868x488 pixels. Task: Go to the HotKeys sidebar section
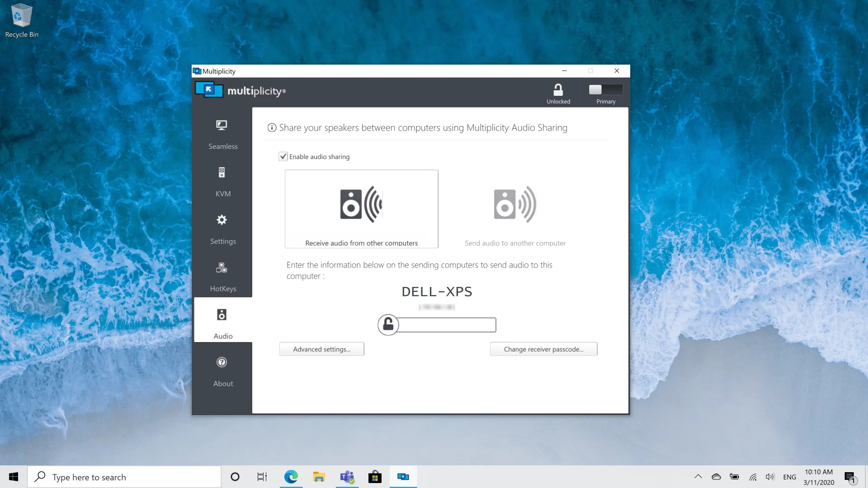point(222,277)
